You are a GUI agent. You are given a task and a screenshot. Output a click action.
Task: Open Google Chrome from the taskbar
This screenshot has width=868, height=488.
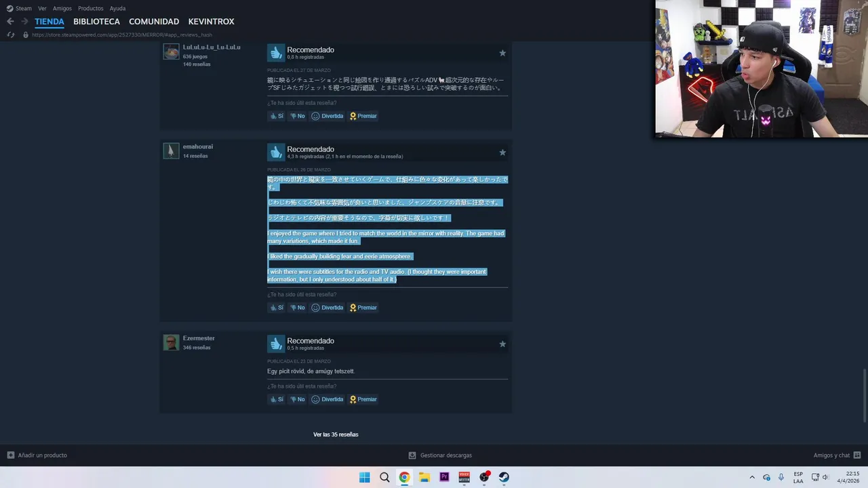404,477
